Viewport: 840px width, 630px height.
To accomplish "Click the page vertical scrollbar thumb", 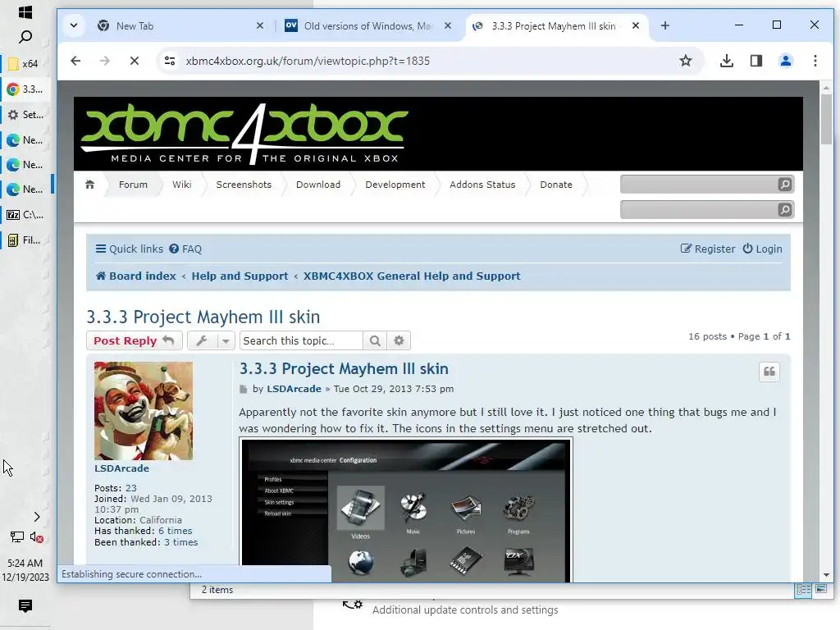I will click(826, 118).
